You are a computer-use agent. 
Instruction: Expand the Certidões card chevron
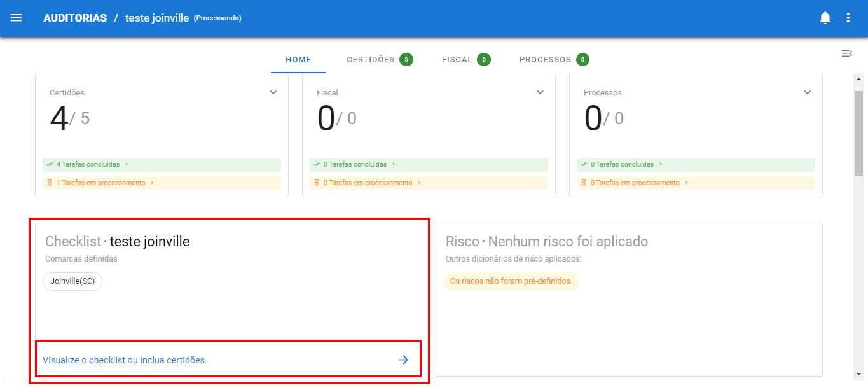[x=273, y=92]
